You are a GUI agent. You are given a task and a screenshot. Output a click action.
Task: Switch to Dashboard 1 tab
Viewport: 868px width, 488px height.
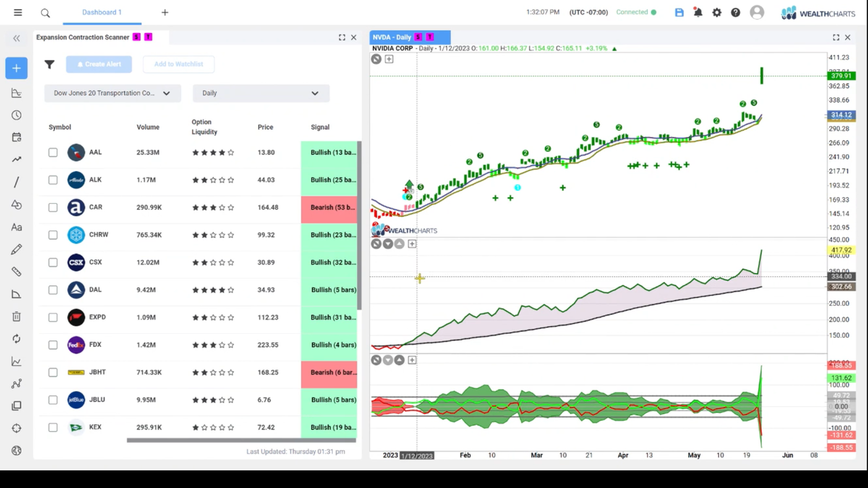pyautogui.click(x=102, y=12)
